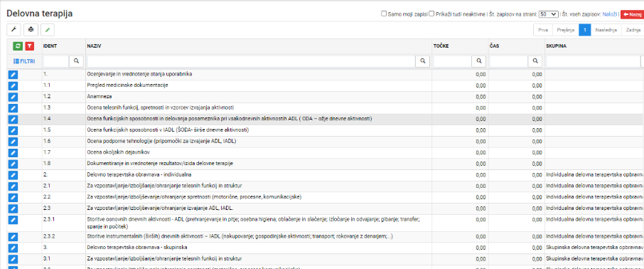
Task: Click the FILTRI button
Action: (24, 61)
